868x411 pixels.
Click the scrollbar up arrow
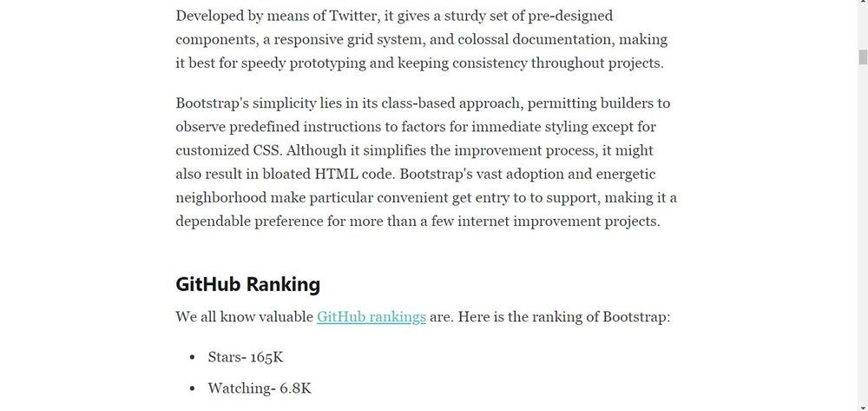863,4
